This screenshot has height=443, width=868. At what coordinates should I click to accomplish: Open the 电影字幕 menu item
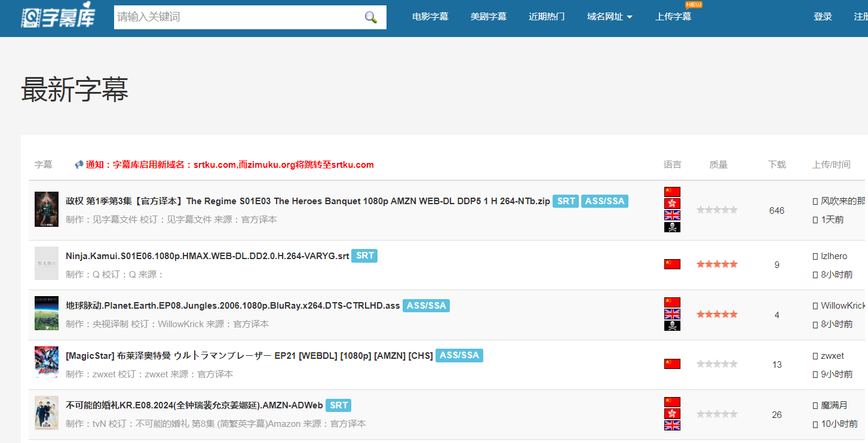point(430,17)
